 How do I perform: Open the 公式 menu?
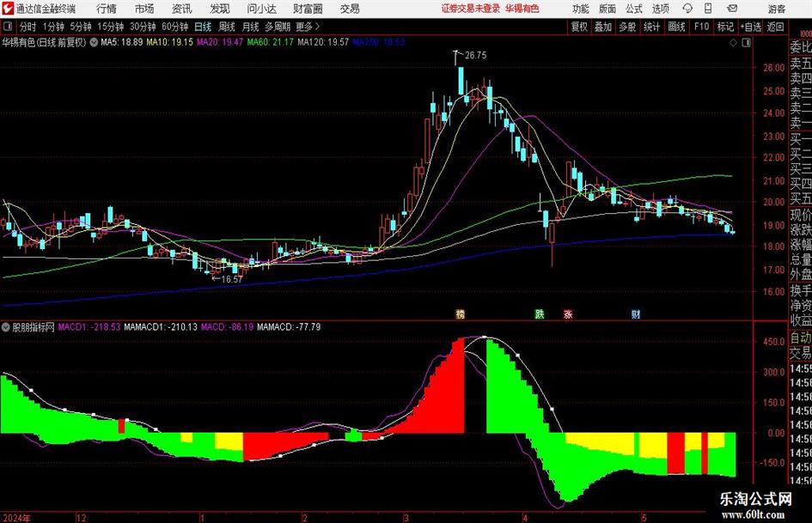[634, 9]
